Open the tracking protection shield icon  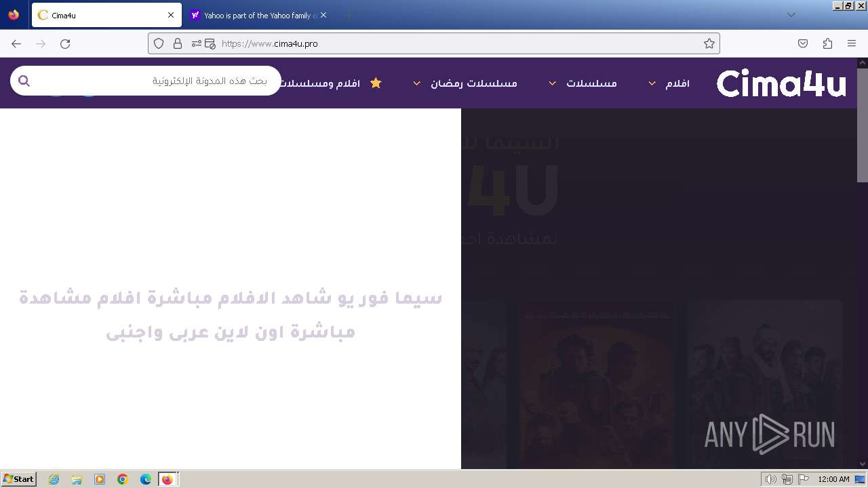click(159, 43)
